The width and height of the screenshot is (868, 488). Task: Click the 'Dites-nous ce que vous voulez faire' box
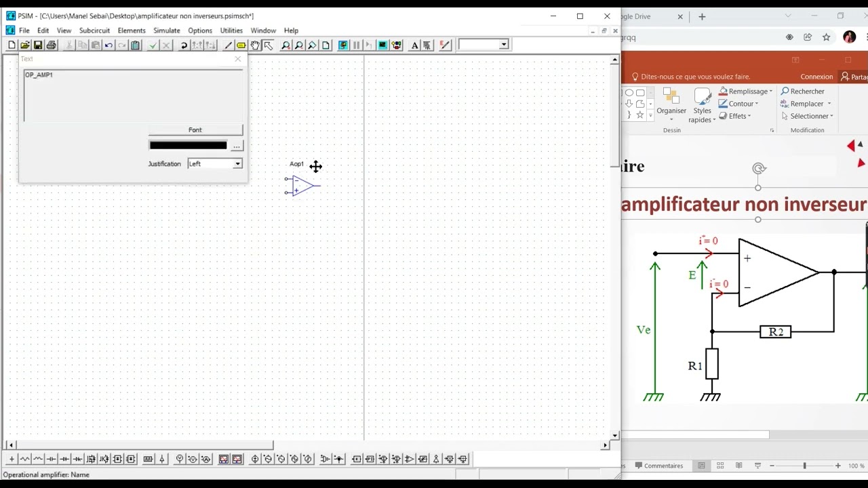tap(690, 77)
